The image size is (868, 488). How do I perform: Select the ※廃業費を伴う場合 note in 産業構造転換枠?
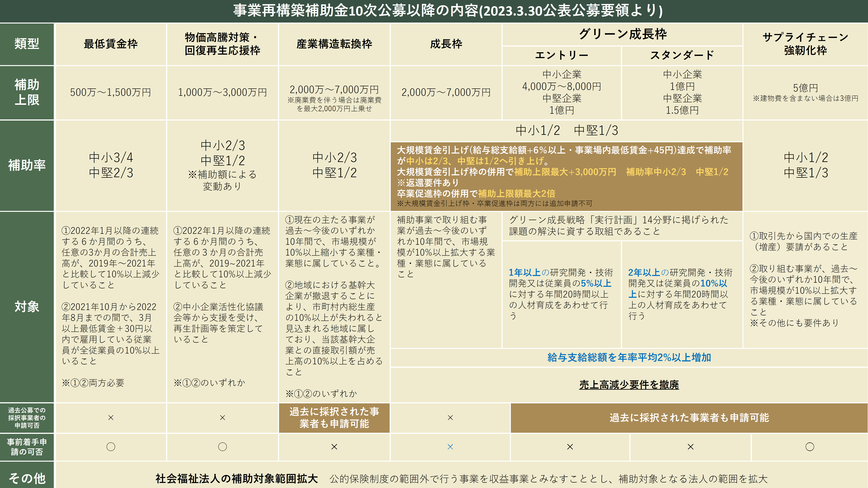coord(334,104)
